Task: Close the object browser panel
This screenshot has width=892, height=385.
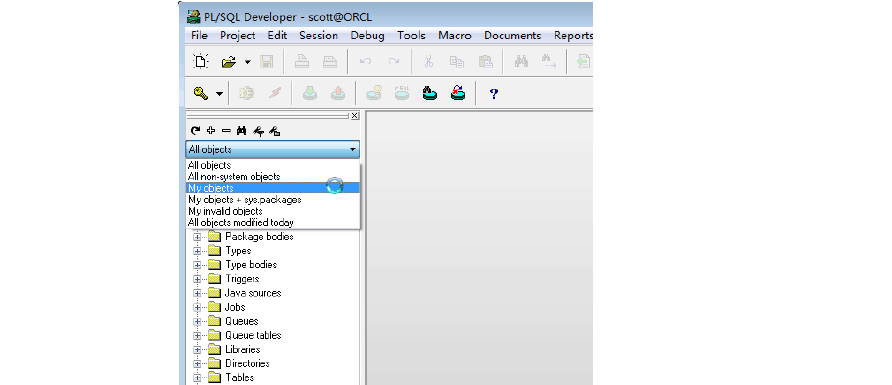Action: [354, 115]
